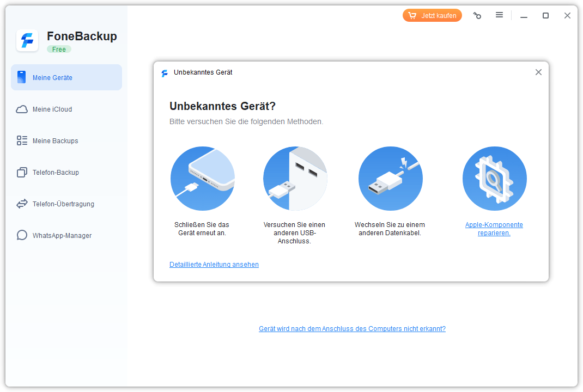
Task: Click the key/register icon in title bar
Action: (x=477, y=16)
